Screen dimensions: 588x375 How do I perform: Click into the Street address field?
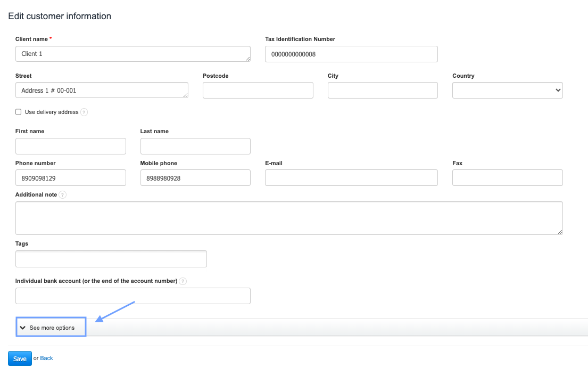point(102,91)
